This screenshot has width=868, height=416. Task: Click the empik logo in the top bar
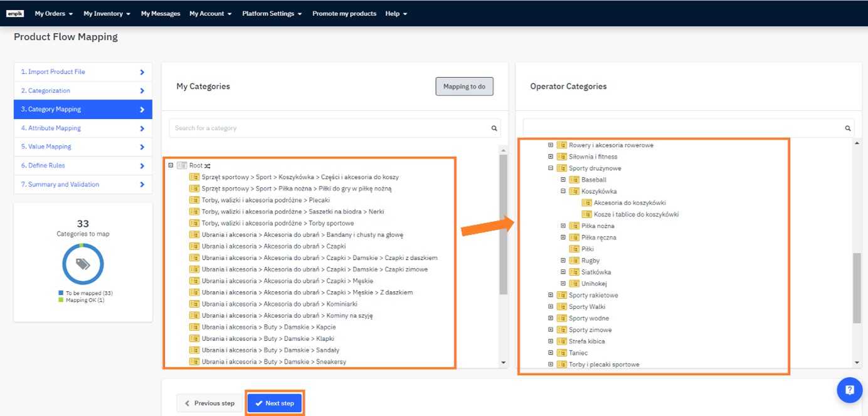pos(15,13)
